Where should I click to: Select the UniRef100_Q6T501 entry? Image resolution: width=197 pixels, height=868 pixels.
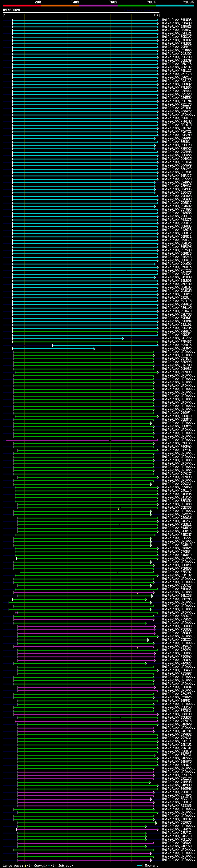coord(177,108)
